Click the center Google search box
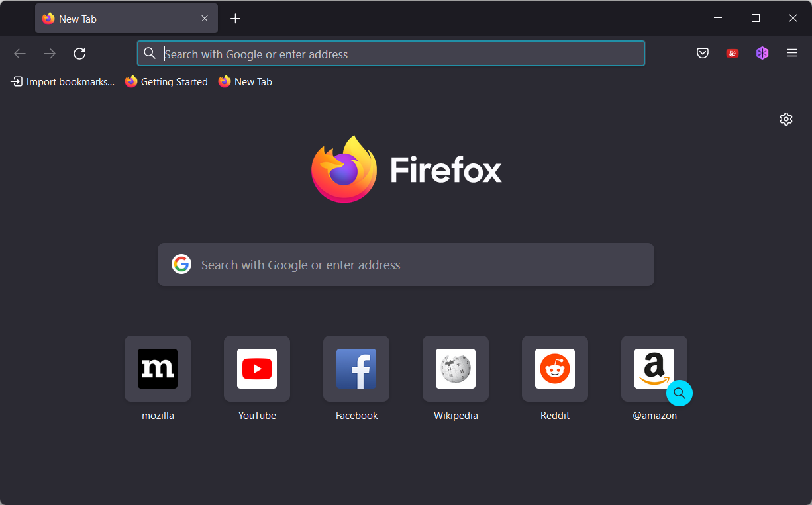This screenshot has width=812, height=505. tap(406, 265)
